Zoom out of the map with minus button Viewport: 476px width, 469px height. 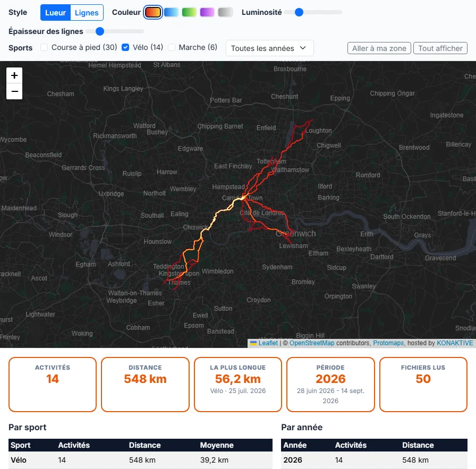[14, 91]
